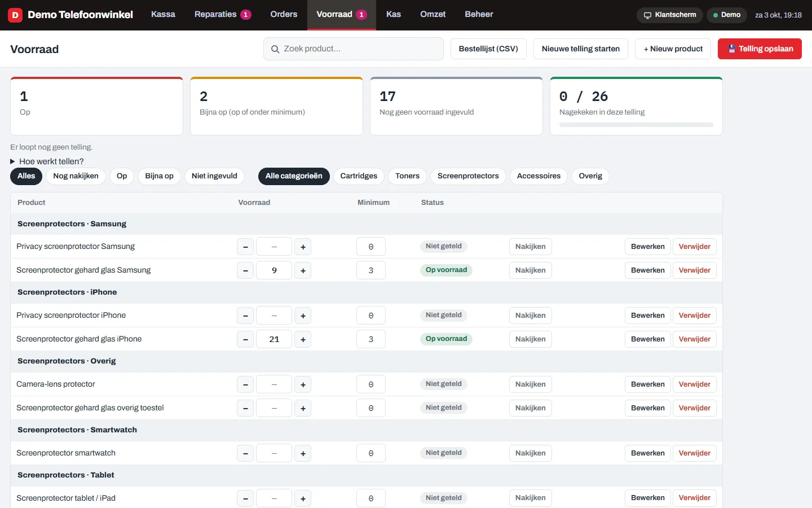Viewport: 812px width, 508px height.
Task: Decrease stock for Screenprotector gehard glas iPhone
Action: [x=245, y=339]
